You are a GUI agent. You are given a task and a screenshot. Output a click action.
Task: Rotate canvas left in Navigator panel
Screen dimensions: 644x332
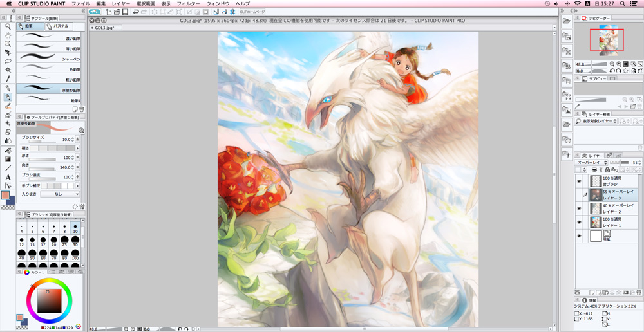click(612, 71)
